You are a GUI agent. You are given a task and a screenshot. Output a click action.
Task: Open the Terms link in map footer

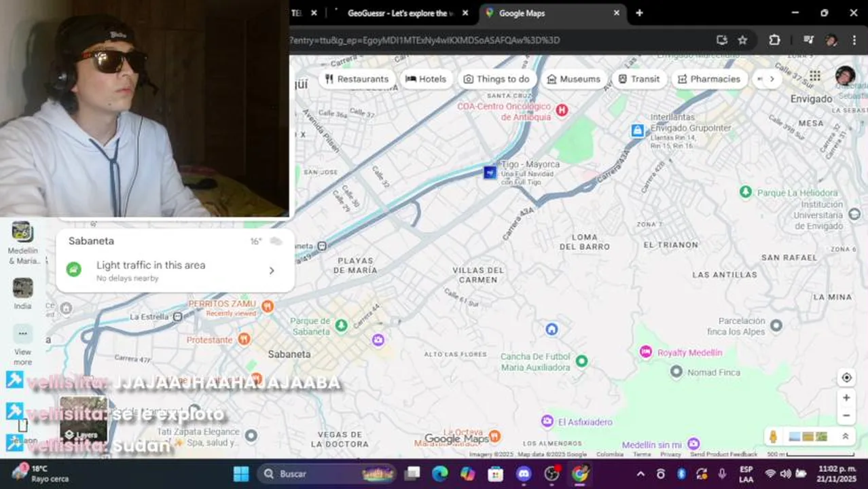click(642, 454)
